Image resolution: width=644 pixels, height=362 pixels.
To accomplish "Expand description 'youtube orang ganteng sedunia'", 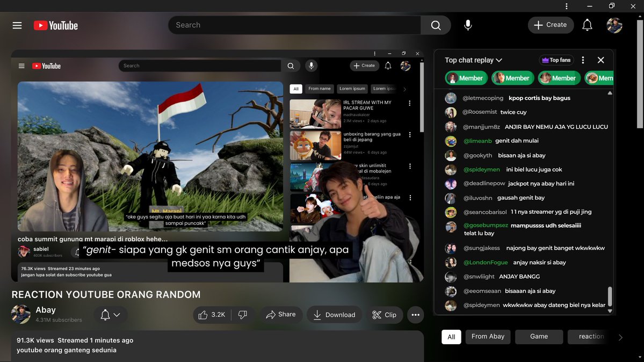I will click(x=67, y=350).
